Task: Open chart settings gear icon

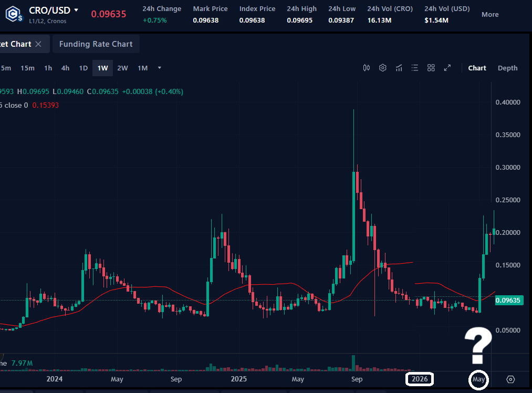Action: (383, 68)
